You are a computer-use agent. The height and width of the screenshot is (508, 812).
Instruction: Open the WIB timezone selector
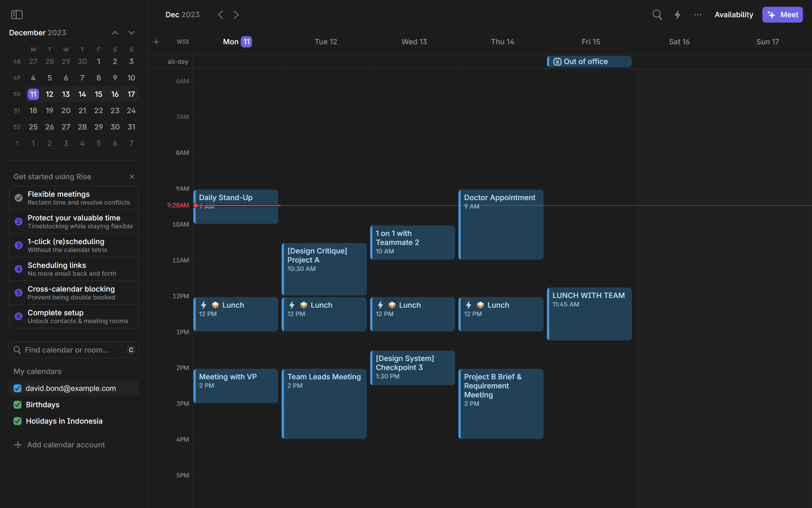183,41
